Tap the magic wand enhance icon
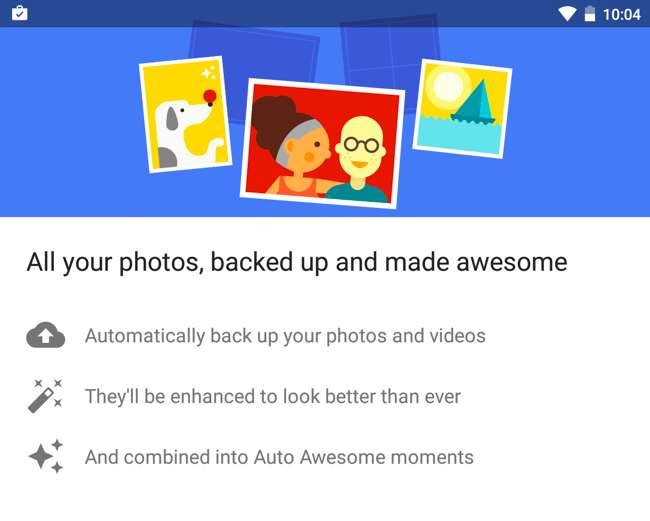Image resolution: width=650 pixels, height=521 pixels. coord(45,396)
